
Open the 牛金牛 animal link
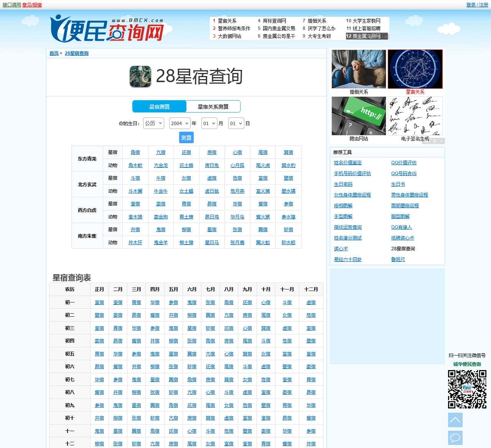[x=161, y=191]
